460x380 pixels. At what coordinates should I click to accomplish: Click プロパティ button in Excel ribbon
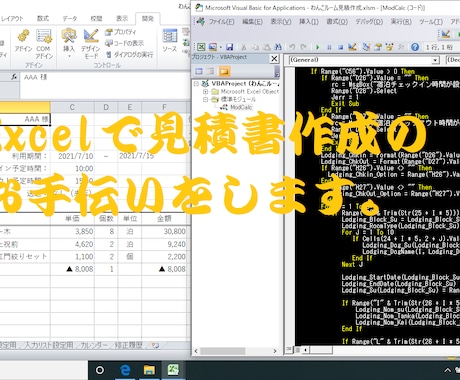click(x=121, y=32)
